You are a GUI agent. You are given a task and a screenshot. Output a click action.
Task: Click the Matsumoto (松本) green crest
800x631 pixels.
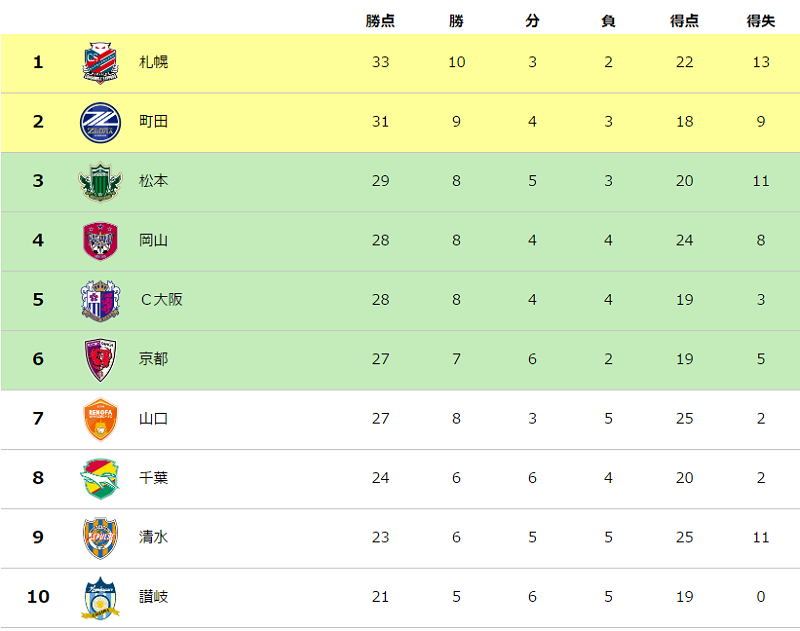(100, 181)
